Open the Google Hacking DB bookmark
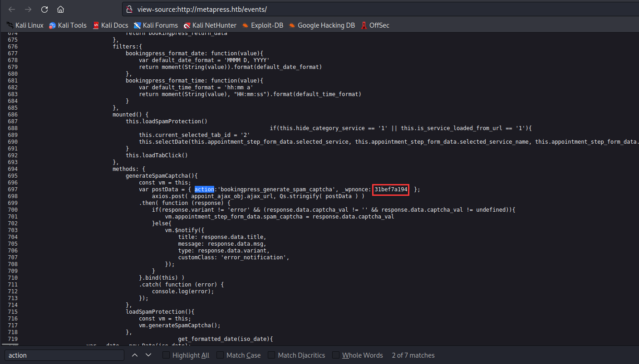Viewport: 639px width, 364px height. point(322,25)
